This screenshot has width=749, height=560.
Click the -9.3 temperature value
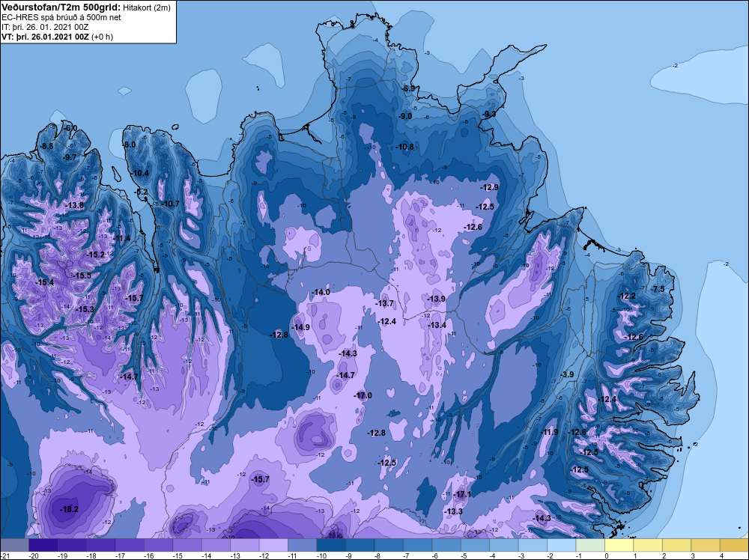(x=488, y=114)
